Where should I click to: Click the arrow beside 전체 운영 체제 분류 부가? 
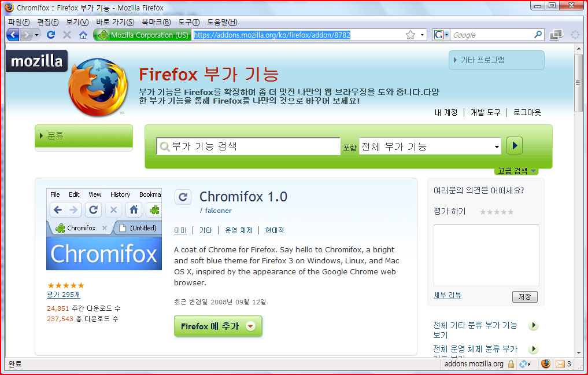pyautogui.click(x=533, y=349)
